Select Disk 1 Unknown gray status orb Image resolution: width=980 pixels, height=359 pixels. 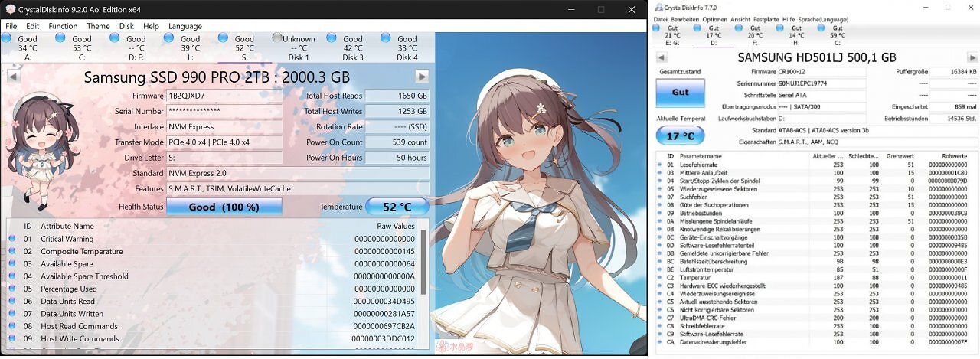(x=277, y=38)
